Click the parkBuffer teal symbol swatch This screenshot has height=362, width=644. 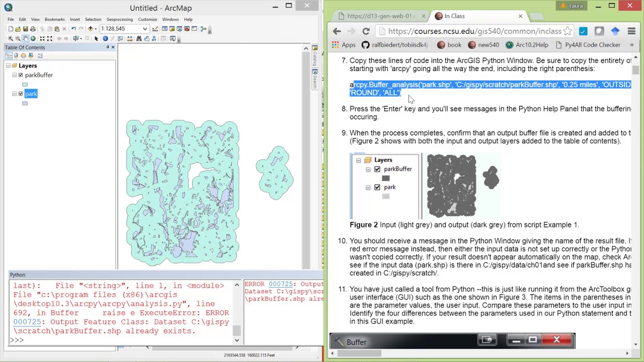click(25, 84)
